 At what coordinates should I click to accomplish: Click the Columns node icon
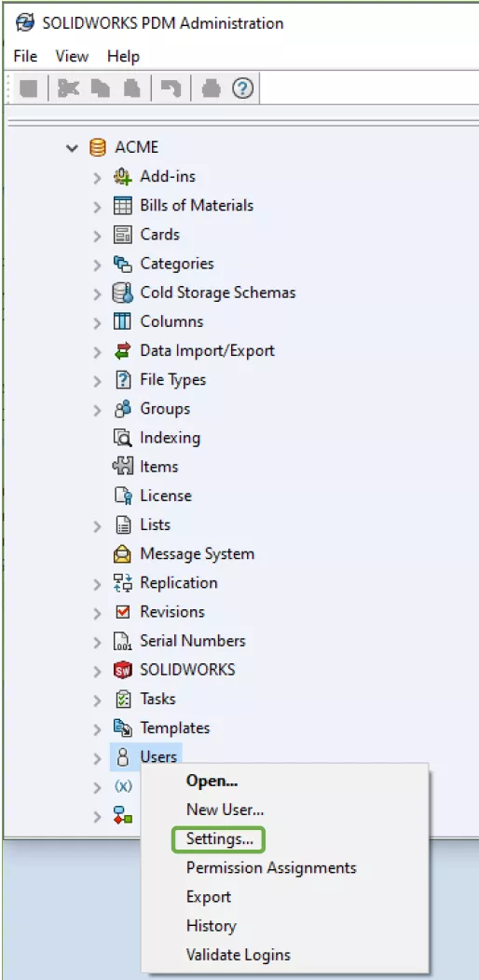[123, 321]
